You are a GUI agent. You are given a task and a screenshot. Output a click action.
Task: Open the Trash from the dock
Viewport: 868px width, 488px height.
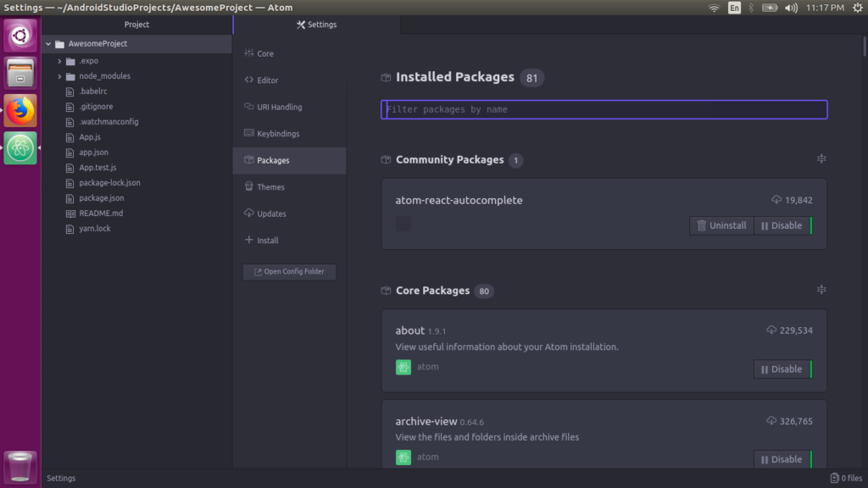(x=19, y=467)
